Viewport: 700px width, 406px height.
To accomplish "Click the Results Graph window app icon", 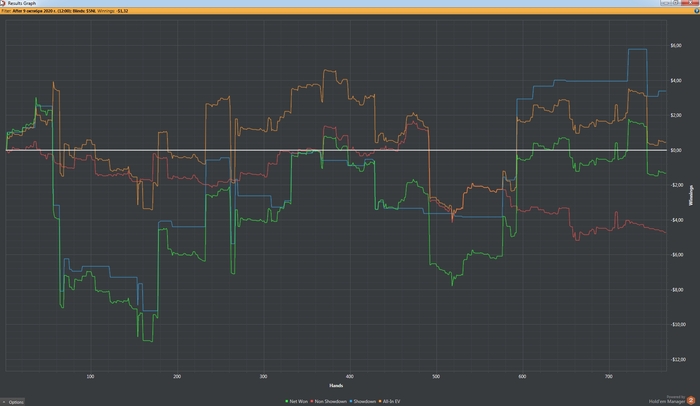I will [3, 3].
